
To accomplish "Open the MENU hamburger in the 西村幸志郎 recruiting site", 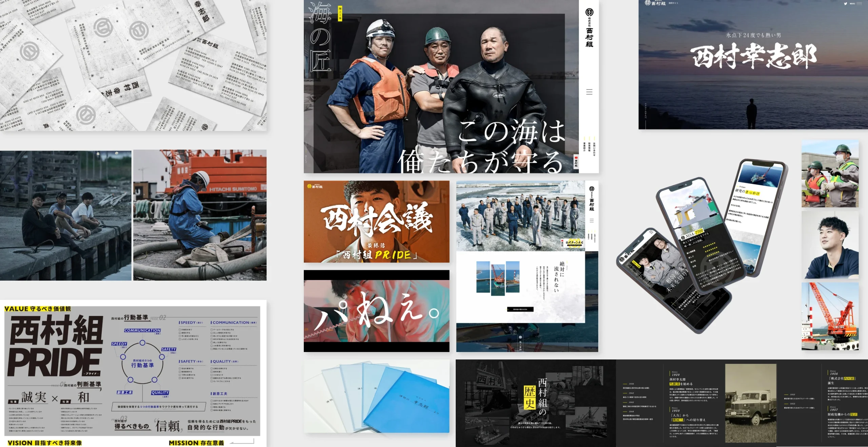I will click(x=859, y=4).
